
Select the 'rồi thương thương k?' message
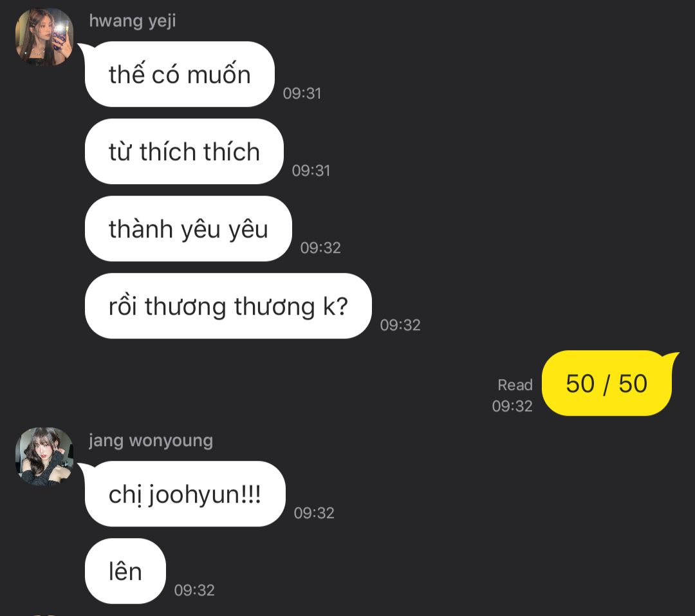pos(228,306)
